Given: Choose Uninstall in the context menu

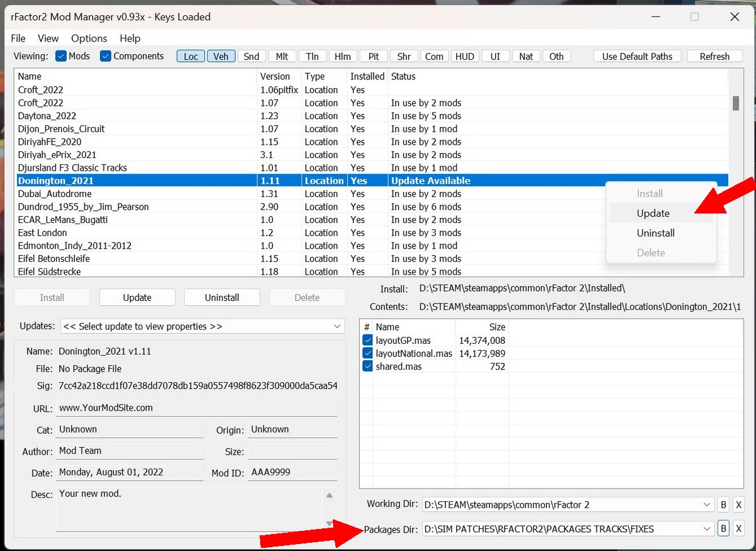Looking at the screenshot, I should tap(661, 233).
